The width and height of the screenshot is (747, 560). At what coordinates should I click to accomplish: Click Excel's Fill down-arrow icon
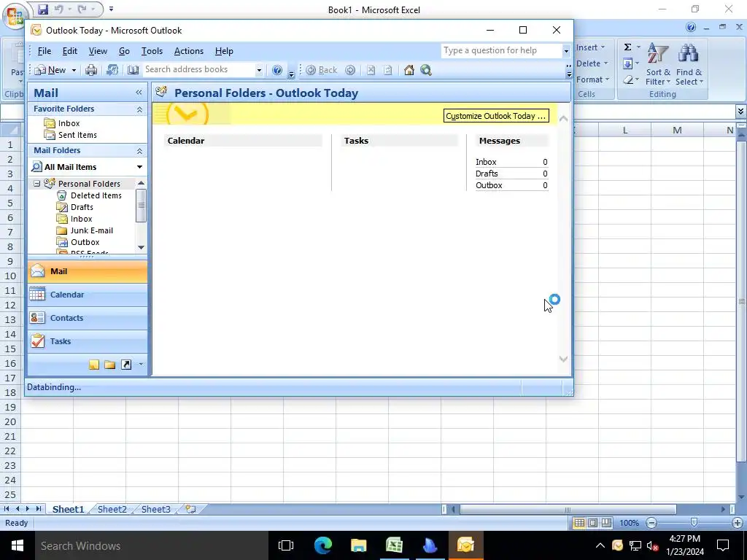(x=628, y=63)
